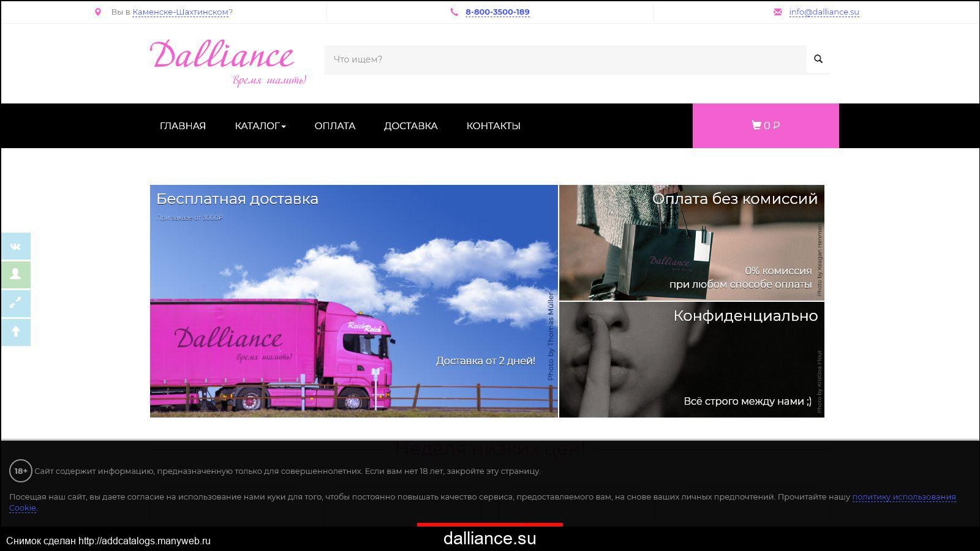Click the user profile sidebar icon
This screenshot has height=551, width=980.
[x=16, y=274]
